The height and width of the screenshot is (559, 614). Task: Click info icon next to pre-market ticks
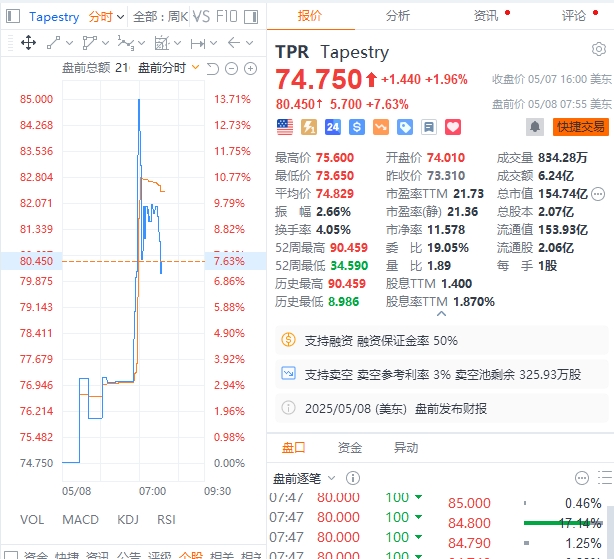[x=353, y=478]
